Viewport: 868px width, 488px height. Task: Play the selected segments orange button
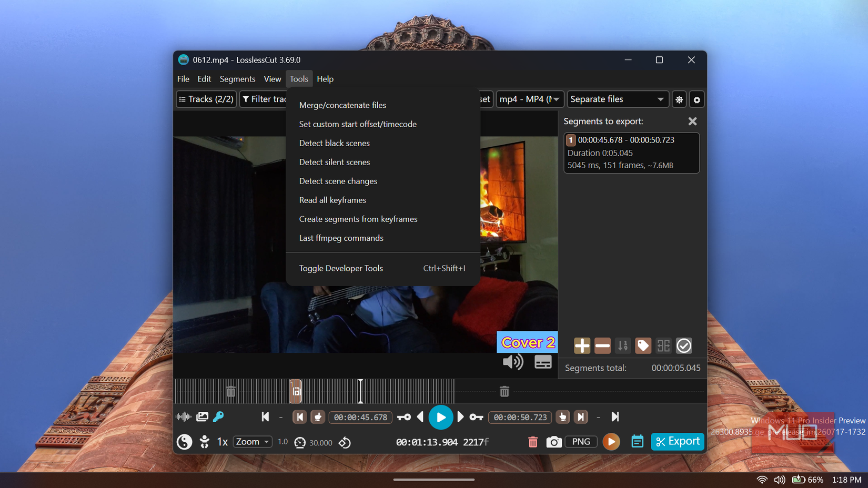point(611,442)
